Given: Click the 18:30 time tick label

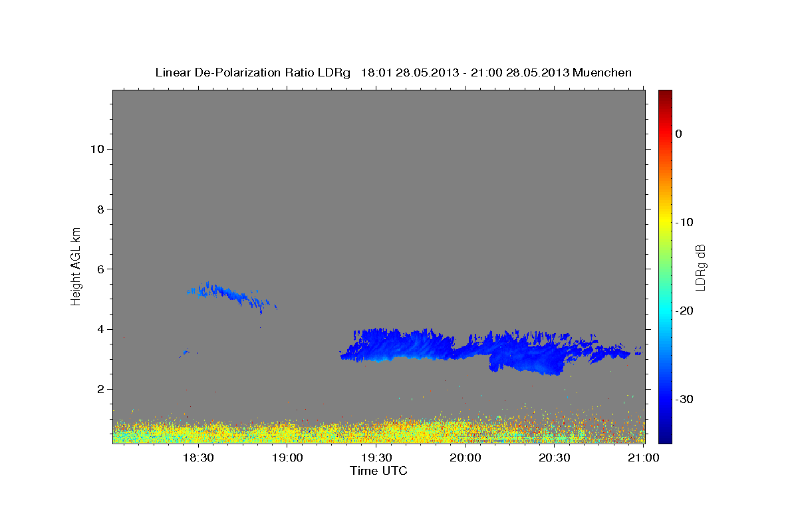Looking at the screenshot, I should click(x=198, y=458).
